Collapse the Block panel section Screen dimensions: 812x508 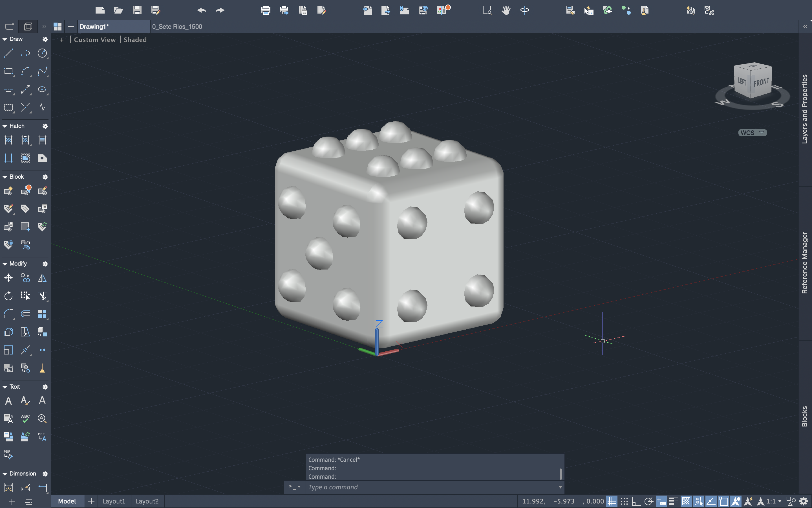click(5, 177)
